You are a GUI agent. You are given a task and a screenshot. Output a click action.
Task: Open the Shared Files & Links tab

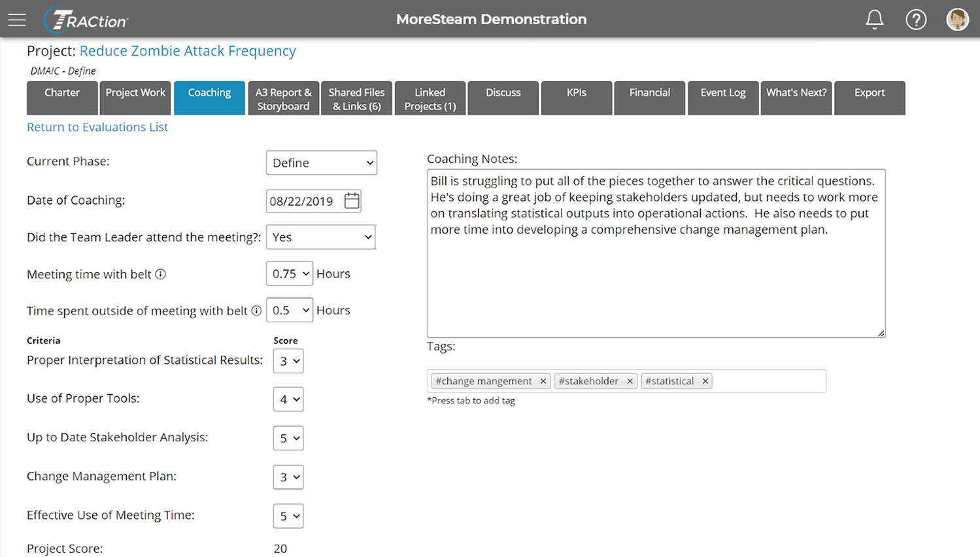click(x=356, y=98)
